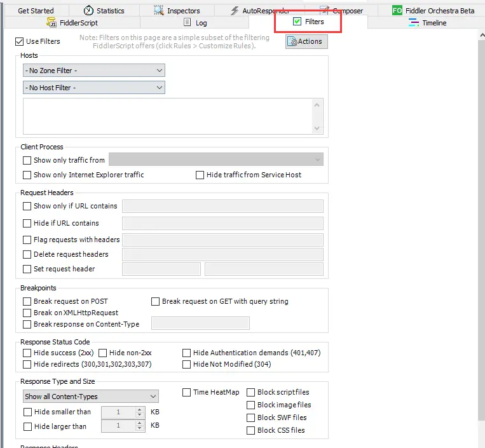Check Hide success (2xx)
This screenshot has width=485, height=448.
point(27,353)
